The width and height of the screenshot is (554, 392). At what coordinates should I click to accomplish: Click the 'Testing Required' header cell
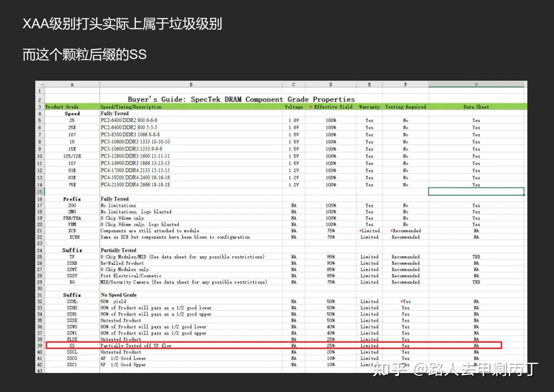coord(405,107)
